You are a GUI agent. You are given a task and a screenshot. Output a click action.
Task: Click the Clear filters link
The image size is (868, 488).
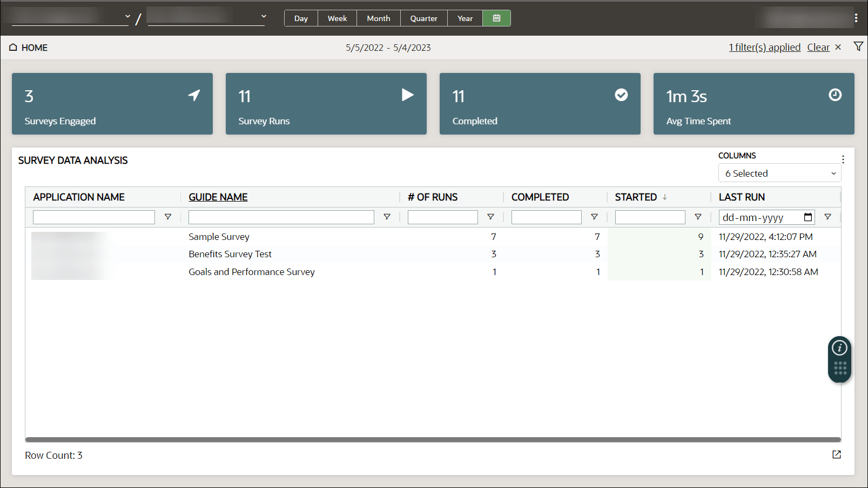click(x=818, y=48)
